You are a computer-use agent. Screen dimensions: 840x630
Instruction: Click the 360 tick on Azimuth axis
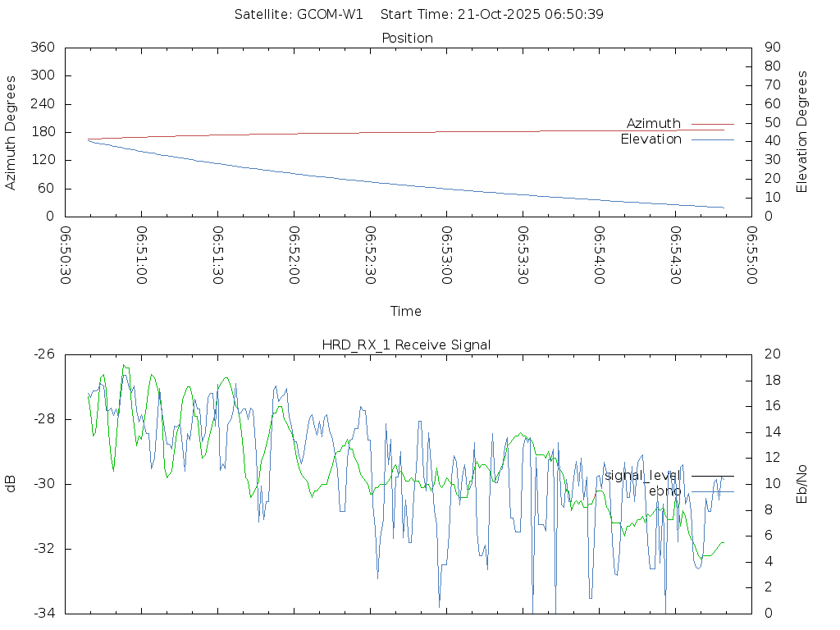(x=43, y=48)
